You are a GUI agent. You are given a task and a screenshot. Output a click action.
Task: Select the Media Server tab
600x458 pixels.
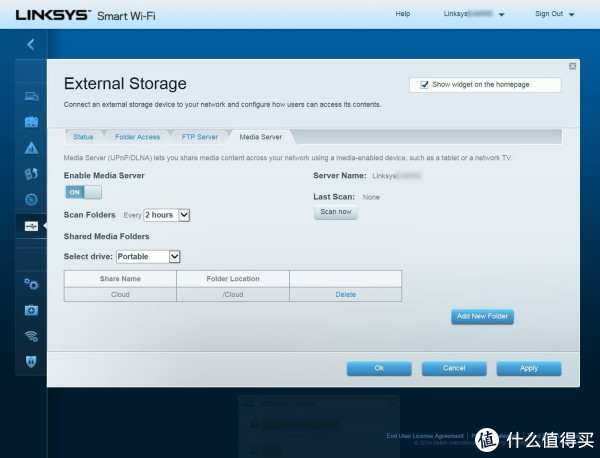coord(261,137)
